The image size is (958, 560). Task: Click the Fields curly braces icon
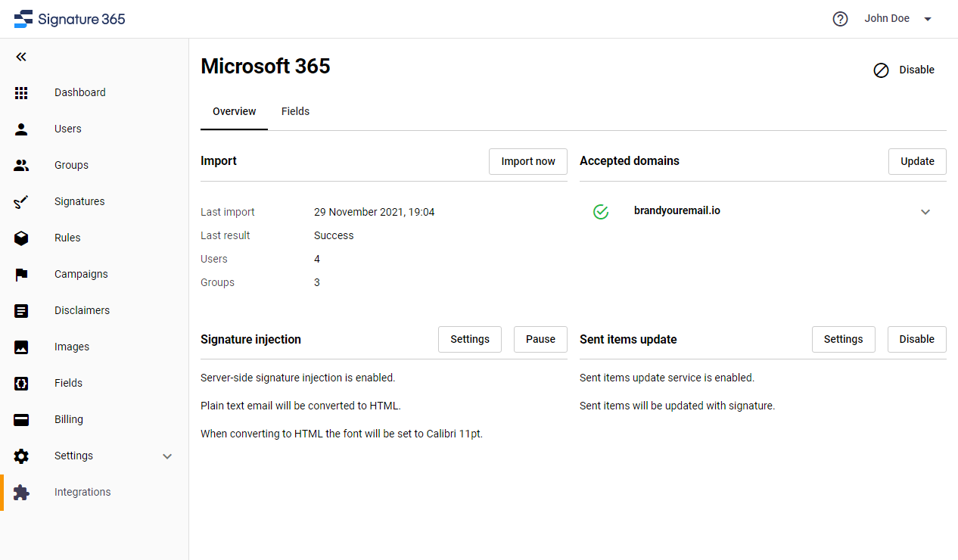tap(21, 383)
